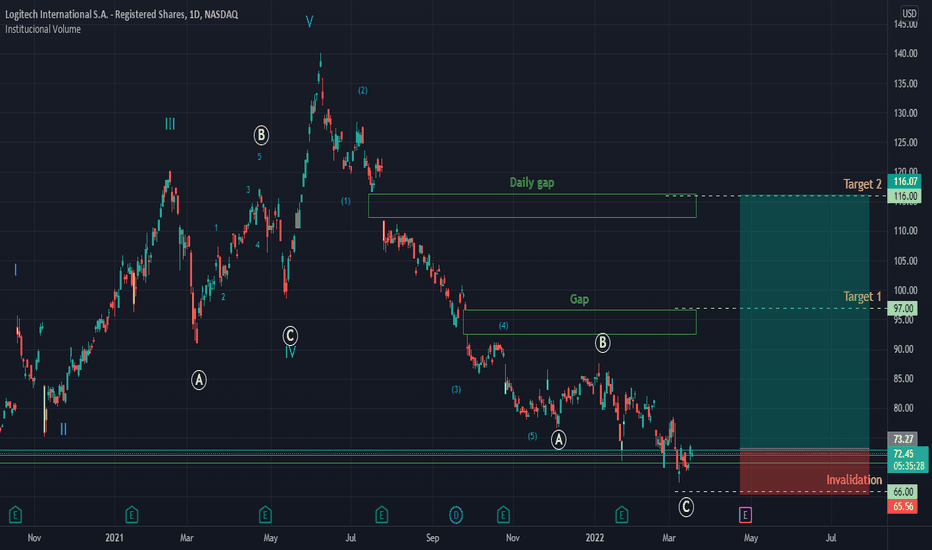Select the Daily gap text label
Image resolution: width=932 pixels, height=550 pixels.
(x=532, y=183)
